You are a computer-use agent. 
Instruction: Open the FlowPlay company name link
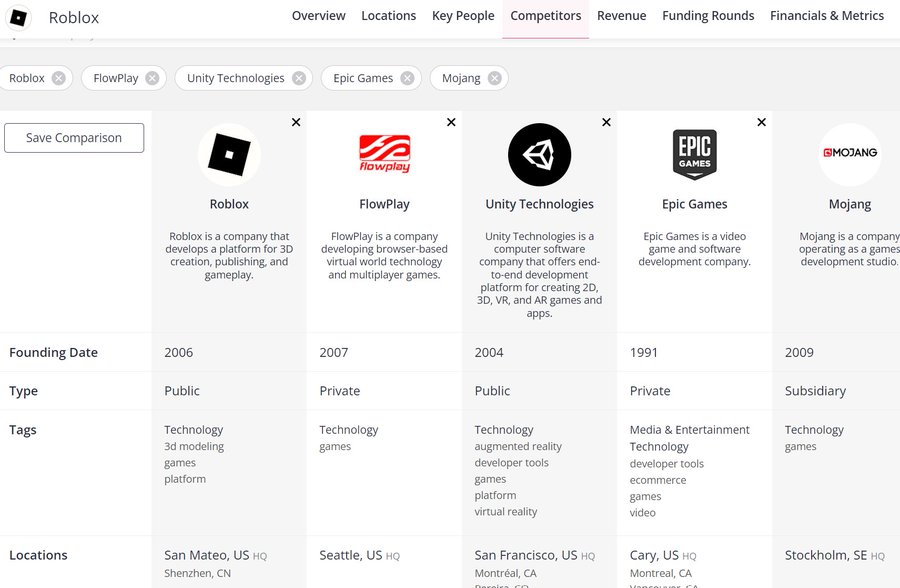[x=385, y=204]
